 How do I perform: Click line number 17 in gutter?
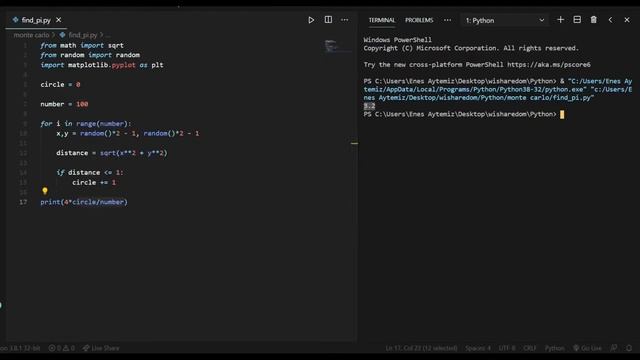[x=23, y=202]
